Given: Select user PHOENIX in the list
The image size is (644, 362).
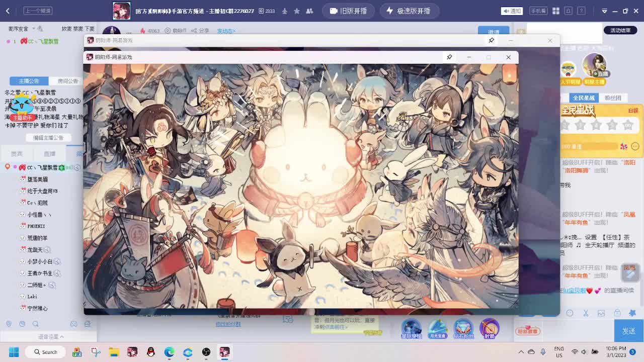Looking at the screenshot, I should (36, 226).
